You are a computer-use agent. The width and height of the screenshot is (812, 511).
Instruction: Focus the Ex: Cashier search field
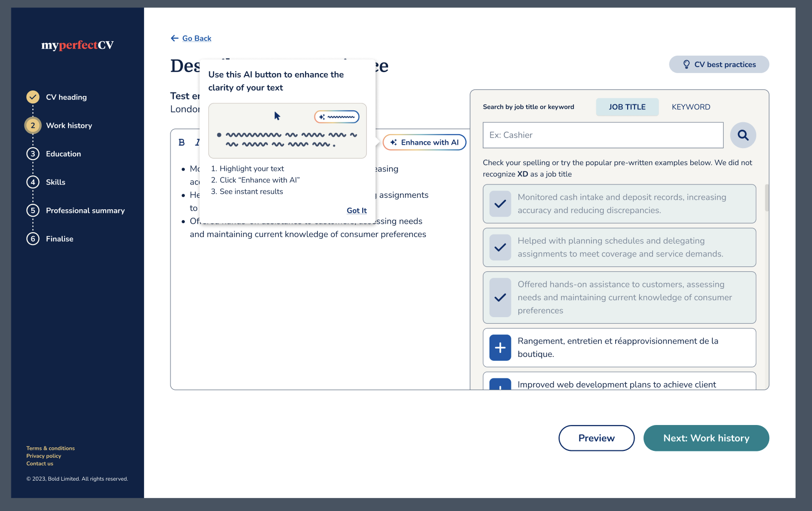tap(603, 135)
